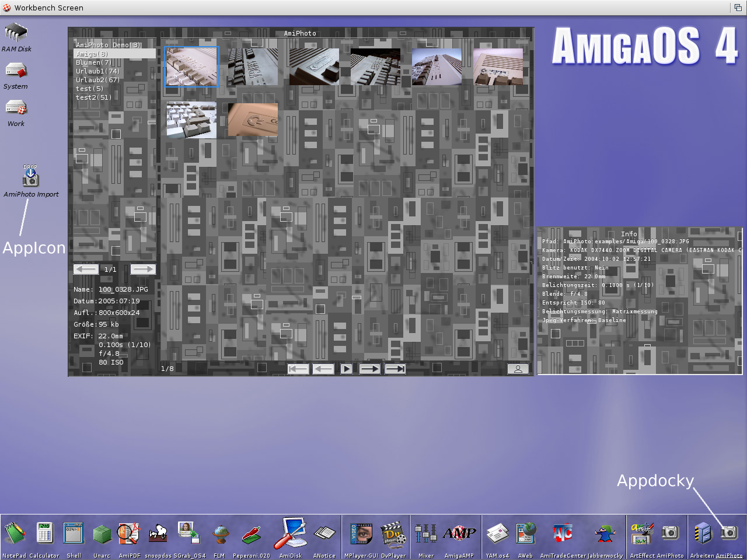This screenshot has width=747, height=560.
Task: Open the Urlaub2(67) album
Action: [x=97, y=80]
